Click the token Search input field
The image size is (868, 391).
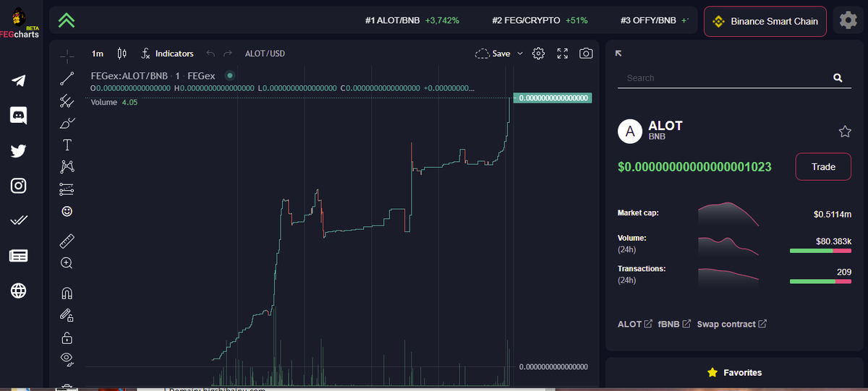[723, 77]
